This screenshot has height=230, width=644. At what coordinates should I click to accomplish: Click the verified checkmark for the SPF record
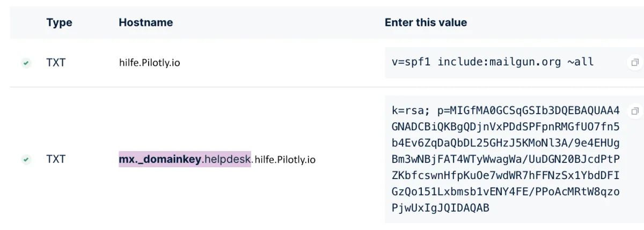point(26,63)
